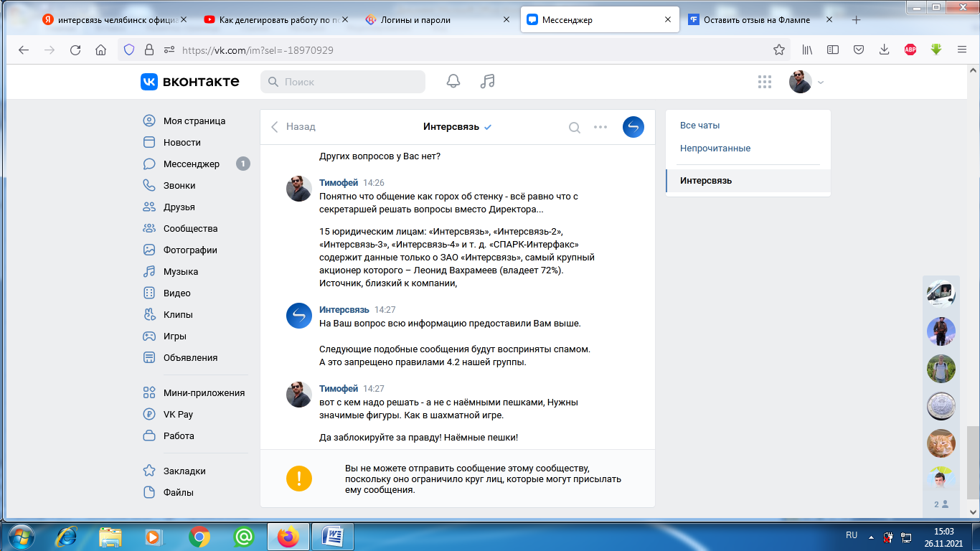Open tracking protection shield icon
The height and width of the screenshot is (551, 980).
click(129, 50)
